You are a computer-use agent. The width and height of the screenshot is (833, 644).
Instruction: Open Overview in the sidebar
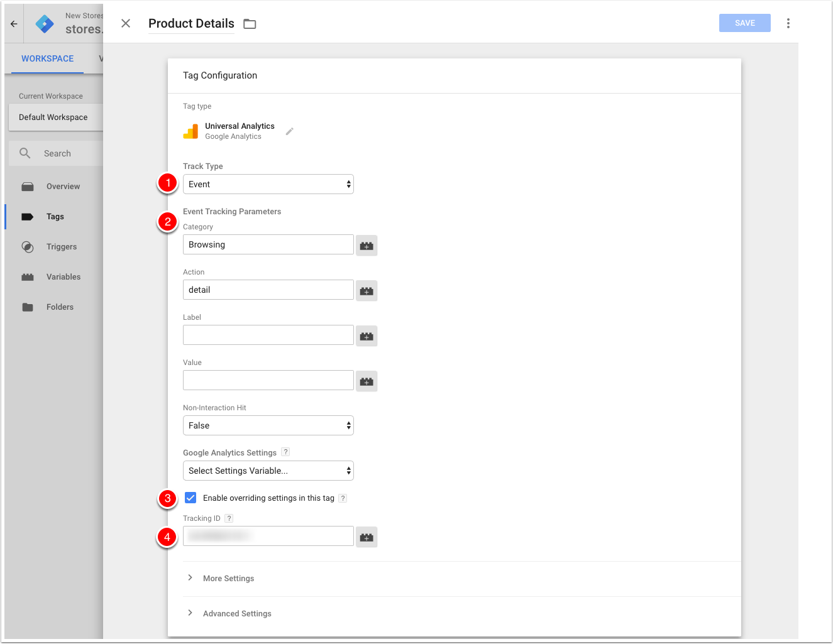[63, 187]
